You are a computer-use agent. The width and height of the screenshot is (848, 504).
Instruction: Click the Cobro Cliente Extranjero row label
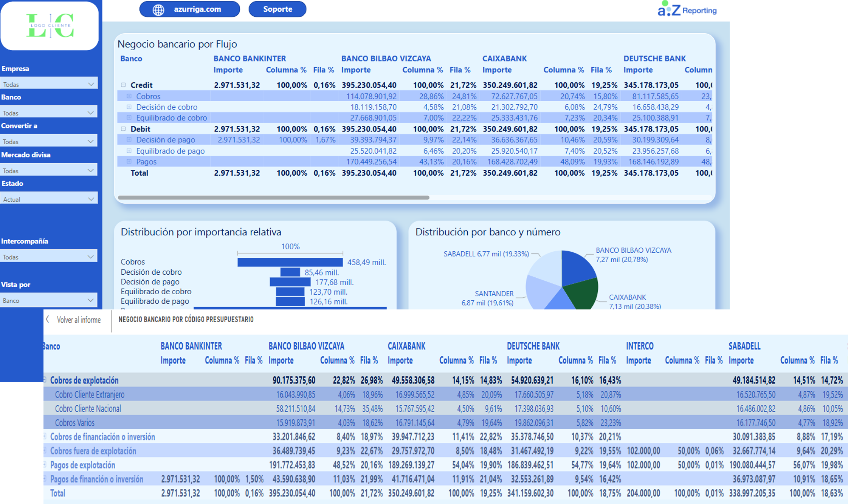tap(90, 394)
